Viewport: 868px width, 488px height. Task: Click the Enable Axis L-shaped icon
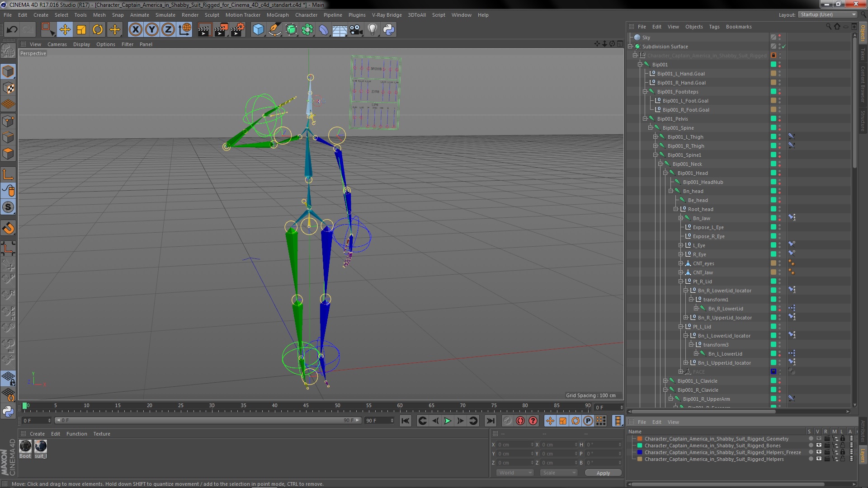tap(8, 175)
